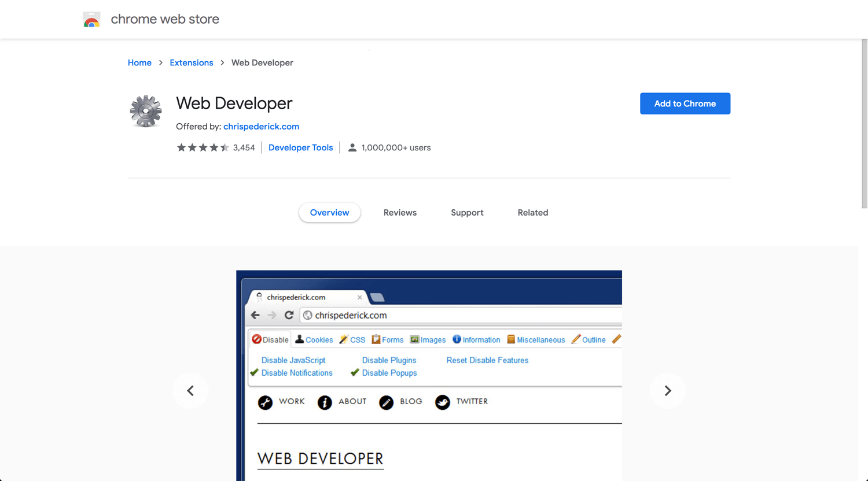Click the forward arrow in the screenshot browser

click(x=272, y=315)
